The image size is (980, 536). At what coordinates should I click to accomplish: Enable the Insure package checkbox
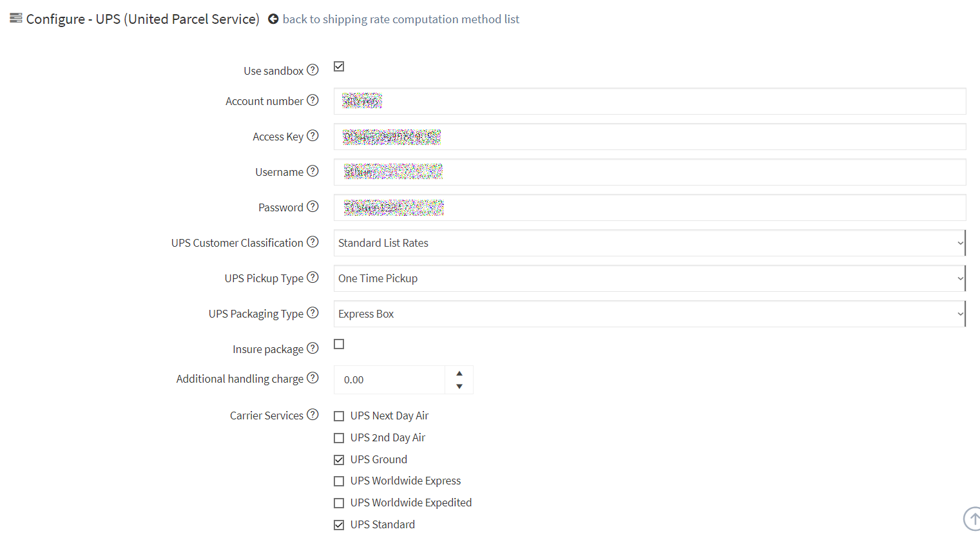tap(339, 344)
